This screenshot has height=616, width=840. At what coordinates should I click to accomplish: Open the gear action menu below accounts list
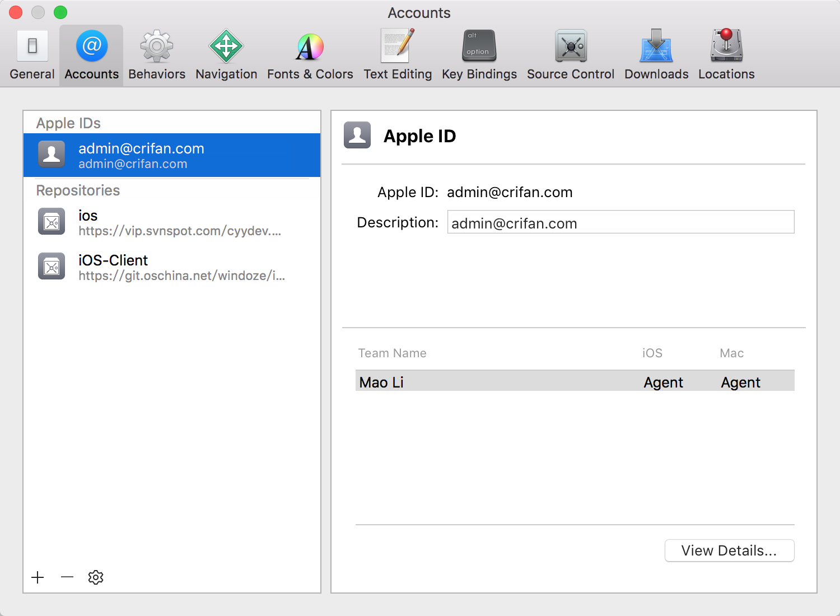pyautogui.click(x=96, y=577)
